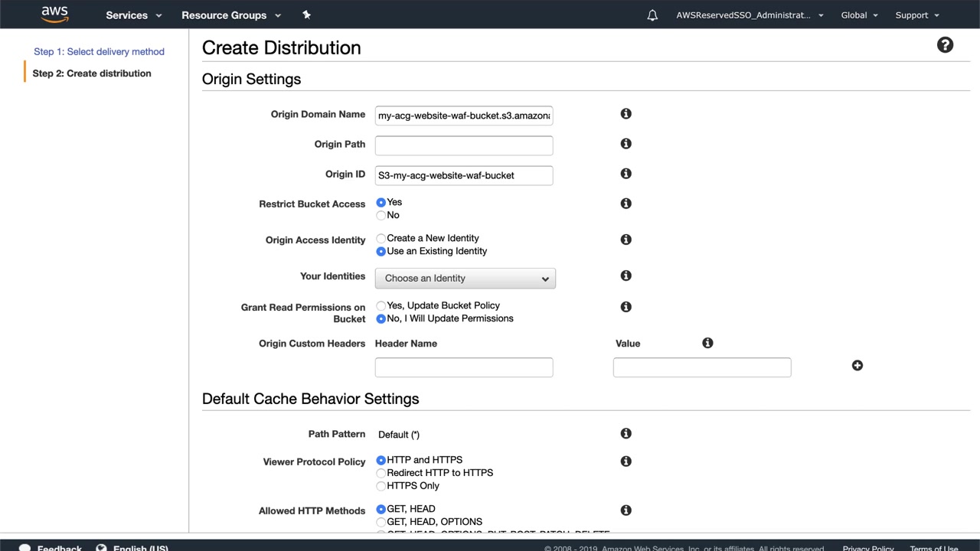The height and width of the screenshot is (551, 980).
Task: Select Yes, Update Bucket Policy
Action: tap(381, 306)
